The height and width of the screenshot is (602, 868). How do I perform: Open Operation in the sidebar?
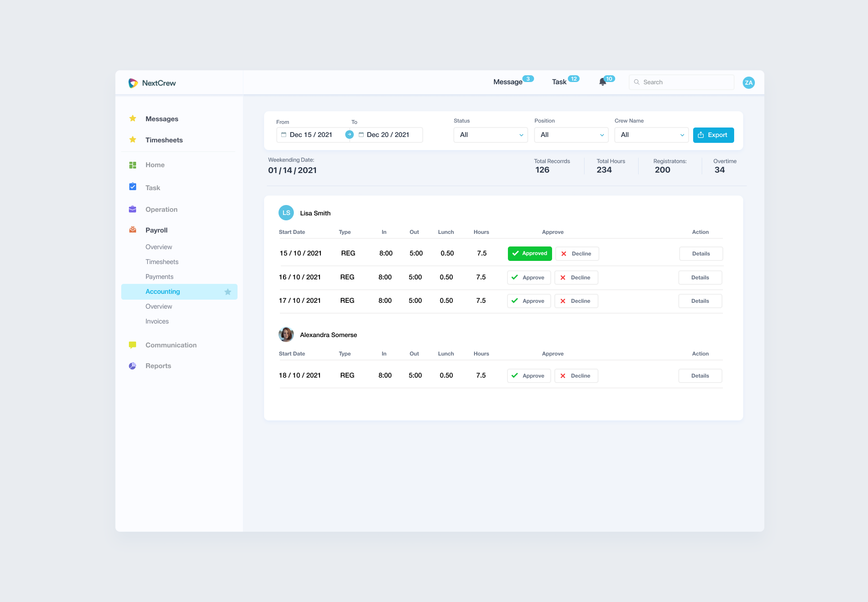(161, 210)
